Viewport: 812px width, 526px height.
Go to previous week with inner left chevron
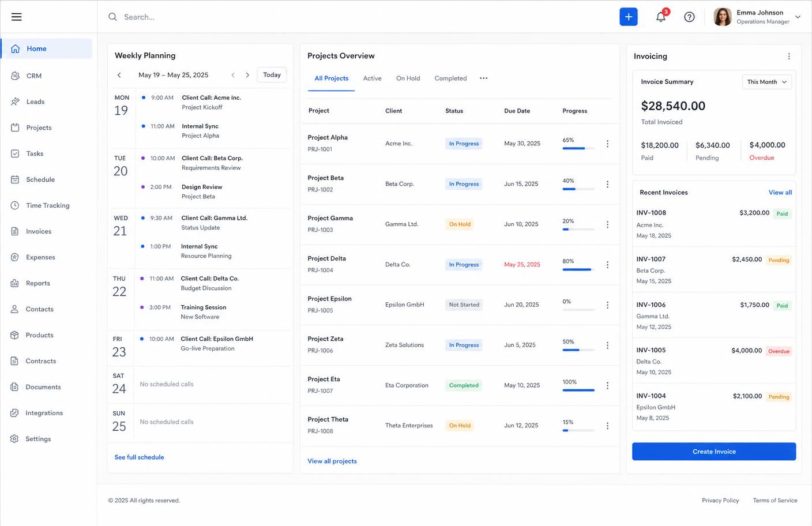click(233, 75)
